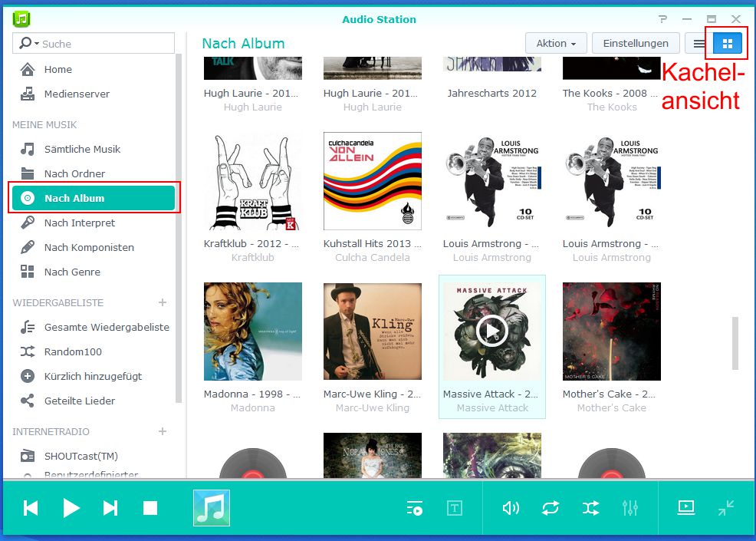Click the SHOUTcast radio icon

[28, 456]
